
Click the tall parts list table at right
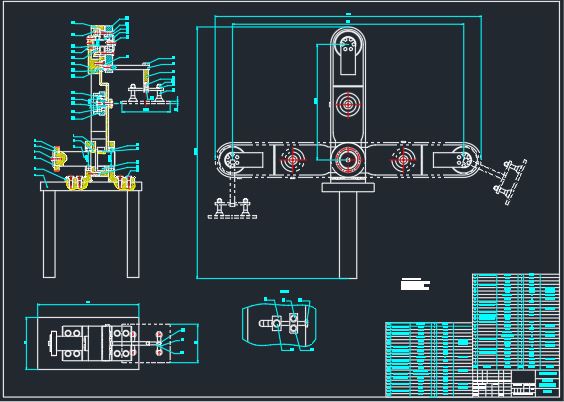tap(515, 321)
